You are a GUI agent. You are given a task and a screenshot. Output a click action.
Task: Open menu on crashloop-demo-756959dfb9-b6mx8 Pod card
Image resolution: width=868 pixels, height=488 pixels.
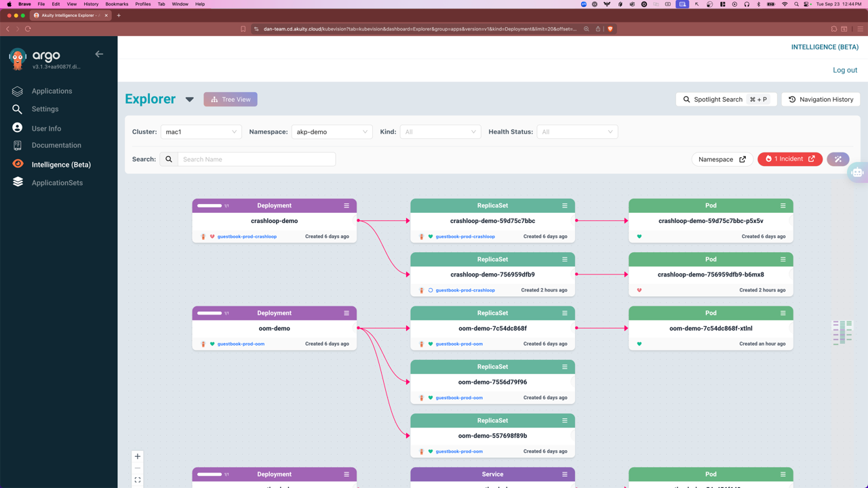(783, 260)
